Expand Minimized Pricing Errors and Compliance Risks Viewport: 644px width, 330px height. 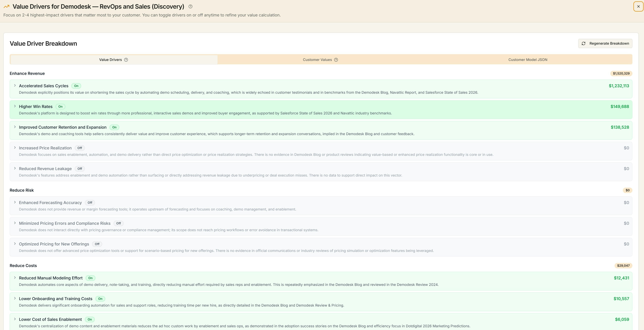(15, 223)
